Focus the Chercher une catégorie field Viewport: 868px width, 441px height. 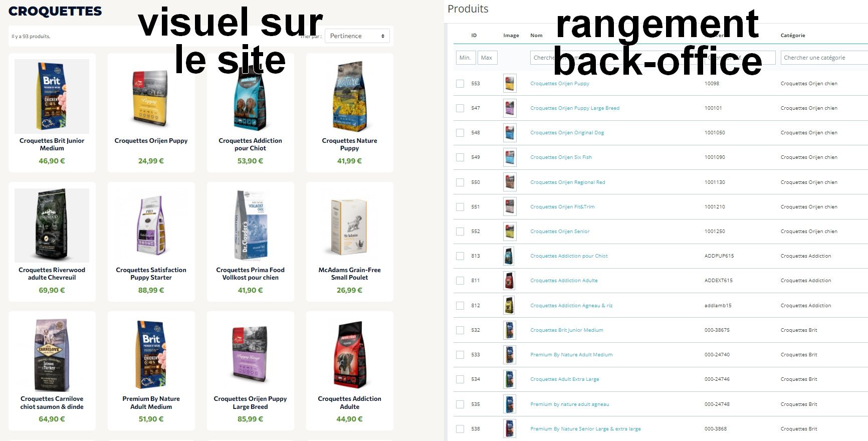[824, 58]
